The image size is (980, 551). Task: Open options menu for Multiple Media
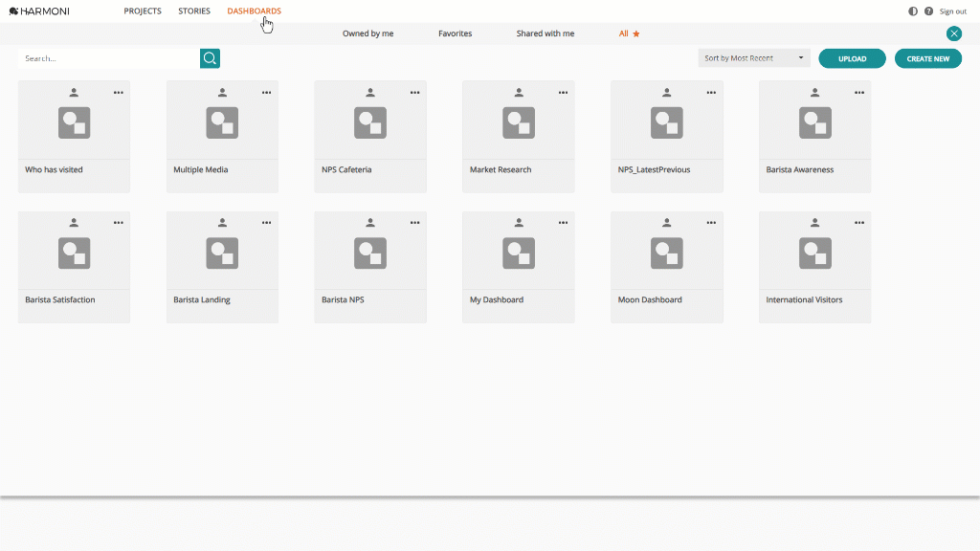266,93
